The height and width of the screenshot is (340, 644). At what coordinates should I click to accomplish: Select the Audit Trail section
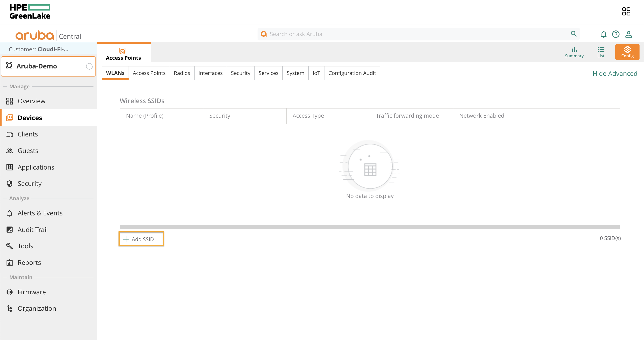click(x=32, y=229)
